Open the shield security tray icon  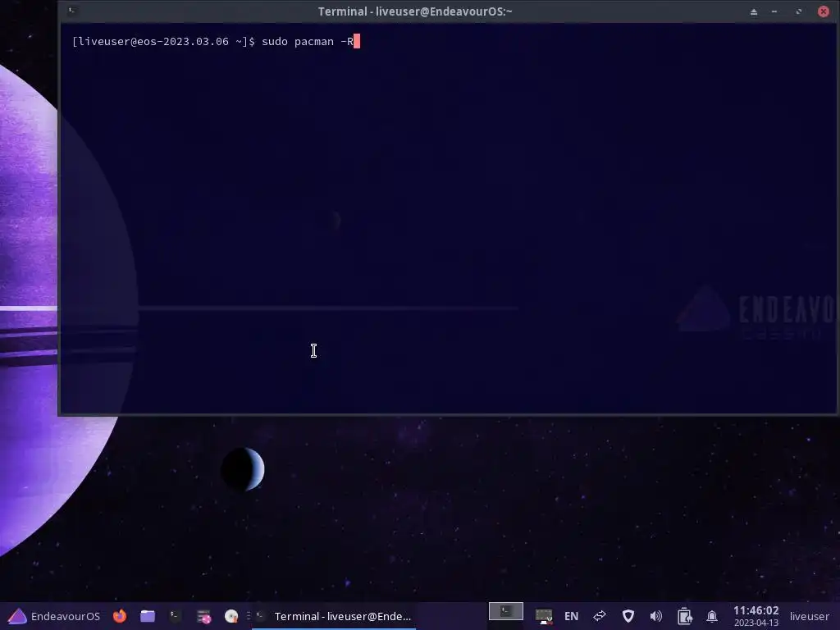(628, 616)
